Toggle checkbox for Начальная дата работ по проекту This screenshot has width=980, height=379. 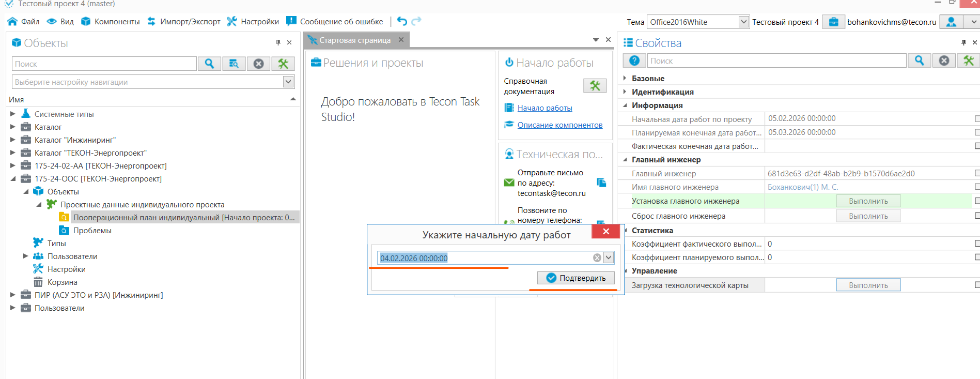coord(976,119)
